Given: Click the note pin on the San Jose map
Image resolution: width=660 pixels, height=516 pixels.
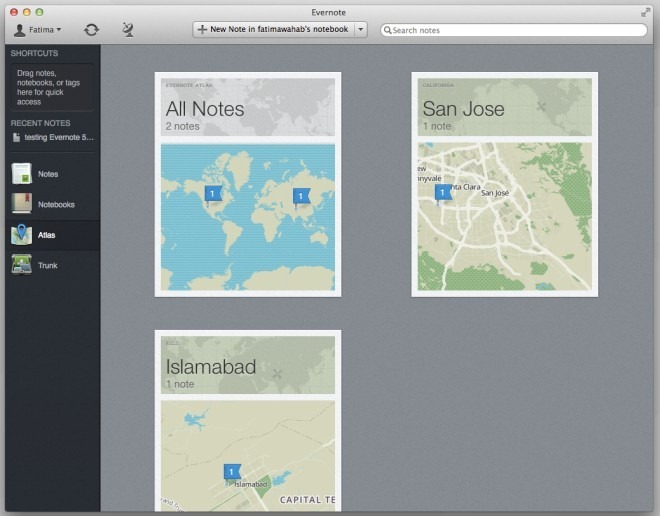Looking at the screenshot, I should pos(442,192).
